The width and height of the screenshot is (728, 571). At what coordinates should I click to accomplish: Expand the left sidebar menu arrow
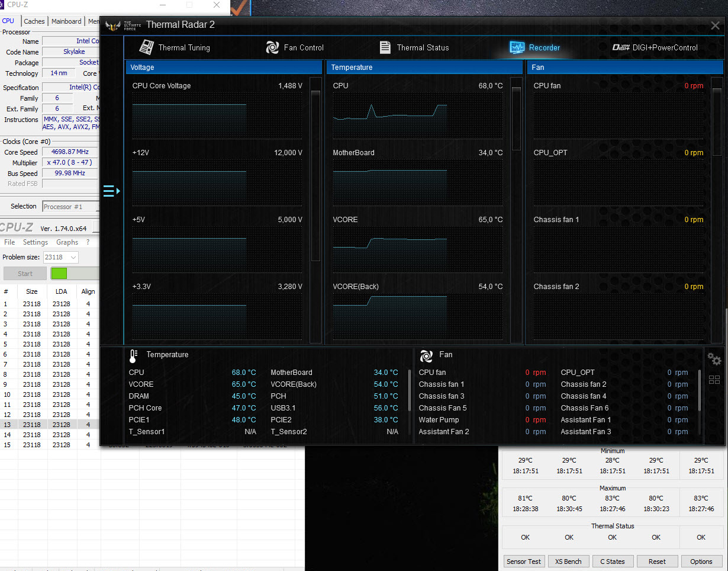[111, 191]
